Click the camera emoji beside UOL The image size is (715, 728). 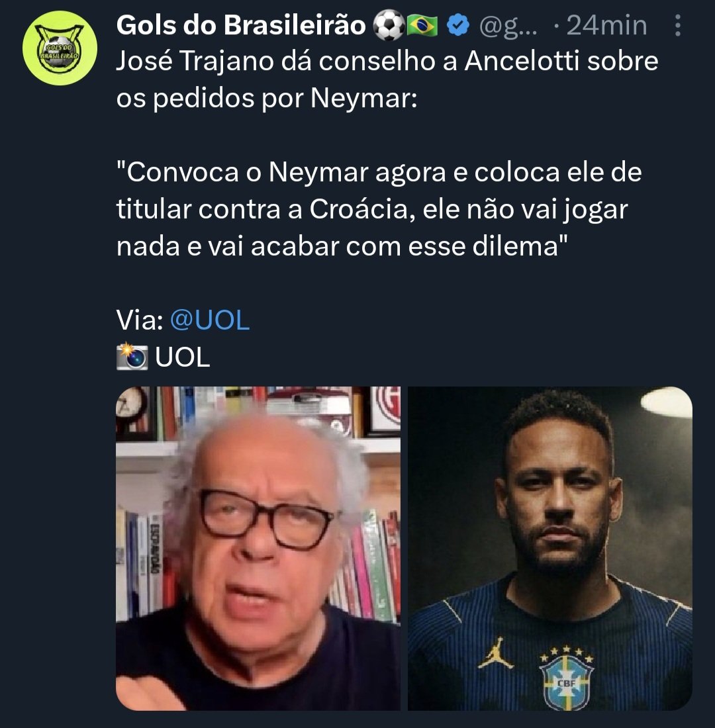(132, 357)
